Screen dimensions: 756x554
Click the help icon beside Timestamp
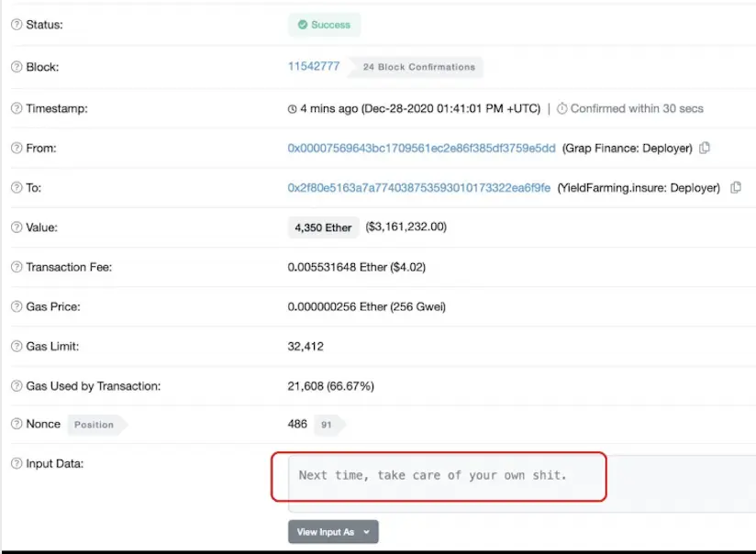[x=17, y=108]
